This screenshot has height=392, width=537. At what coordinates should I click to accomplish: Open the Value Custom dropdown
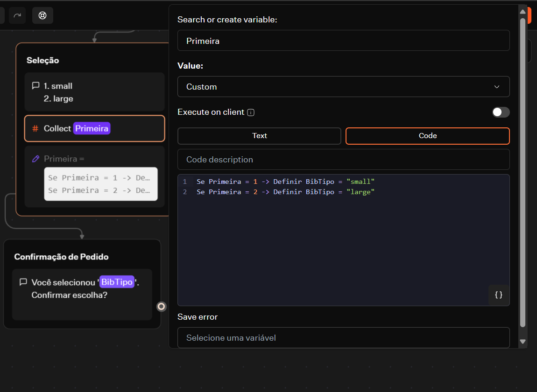pyautogui.click(x=343, y=87)
